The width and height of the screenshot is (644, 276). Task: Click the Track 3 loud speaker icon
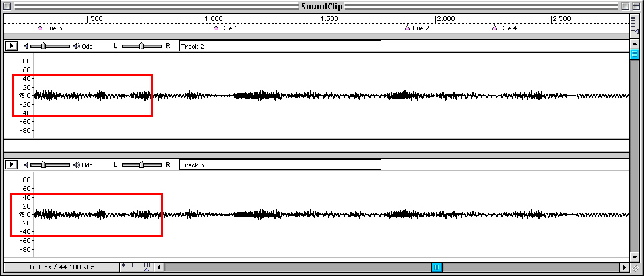coord(76,165)
